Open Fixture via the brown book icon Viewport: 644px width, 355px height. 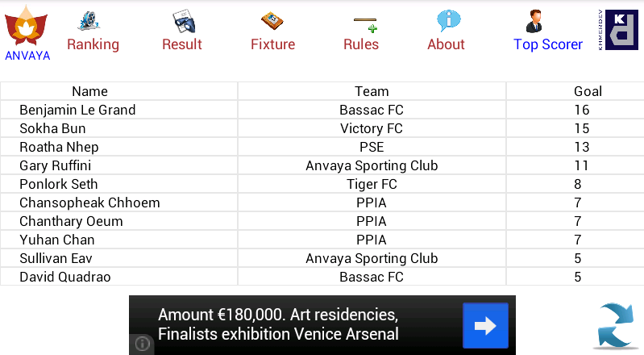tap(272, 21)
